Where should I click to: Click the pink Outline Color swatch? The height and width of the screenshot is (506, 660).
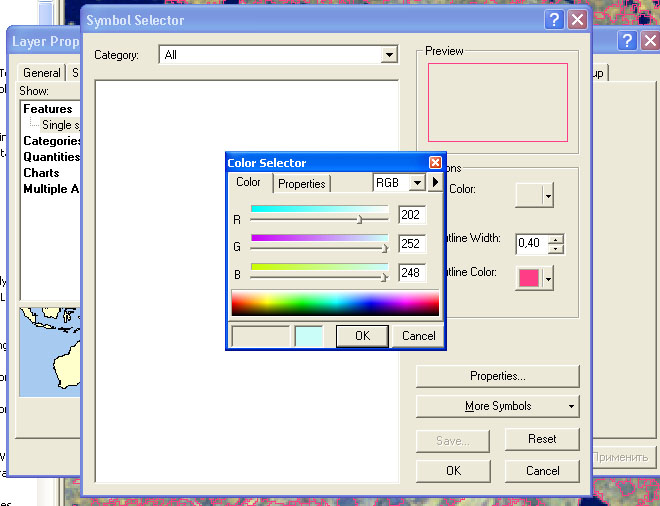coord(529,278)
